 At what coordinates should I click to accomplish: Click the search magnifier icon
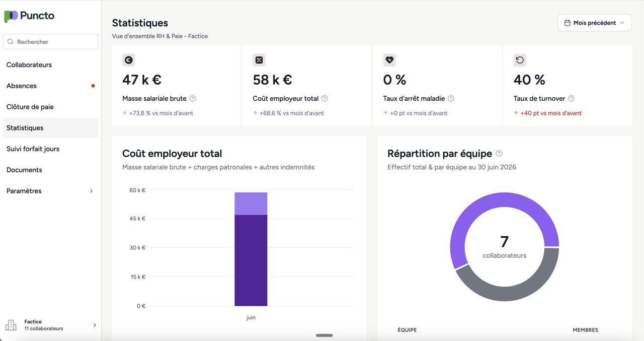pyautogui.click(x=11, y=42)
